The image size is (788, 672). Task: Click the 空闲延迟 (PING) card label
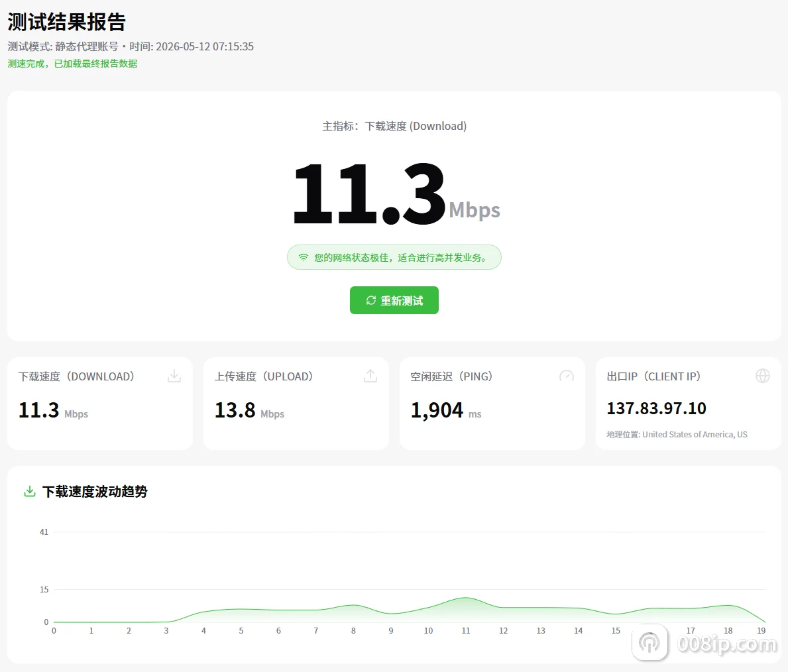451,376
